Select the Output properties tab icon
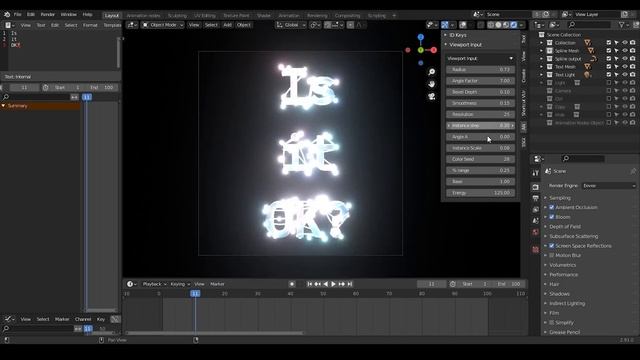 click(536, 198)
